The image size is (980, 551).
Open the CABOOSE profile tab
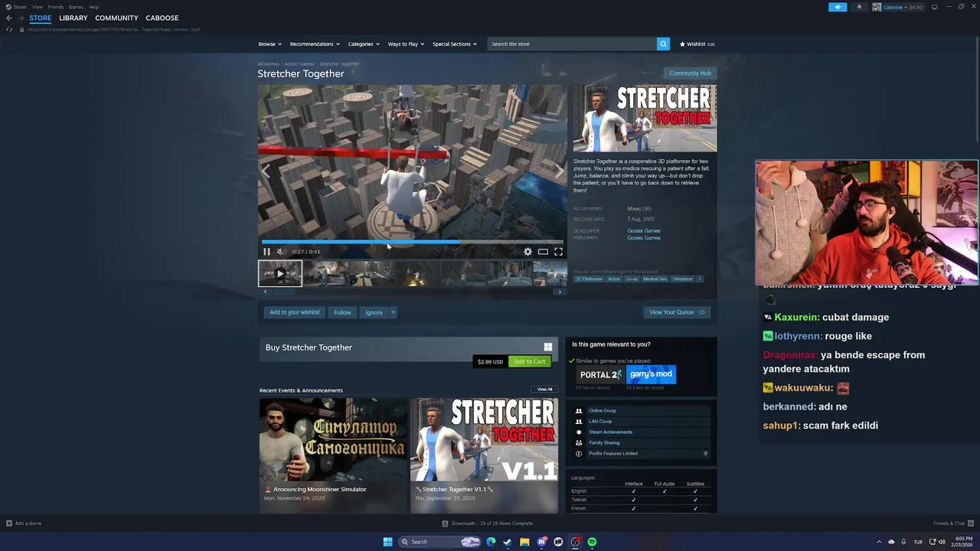click(x=162, y=18)
